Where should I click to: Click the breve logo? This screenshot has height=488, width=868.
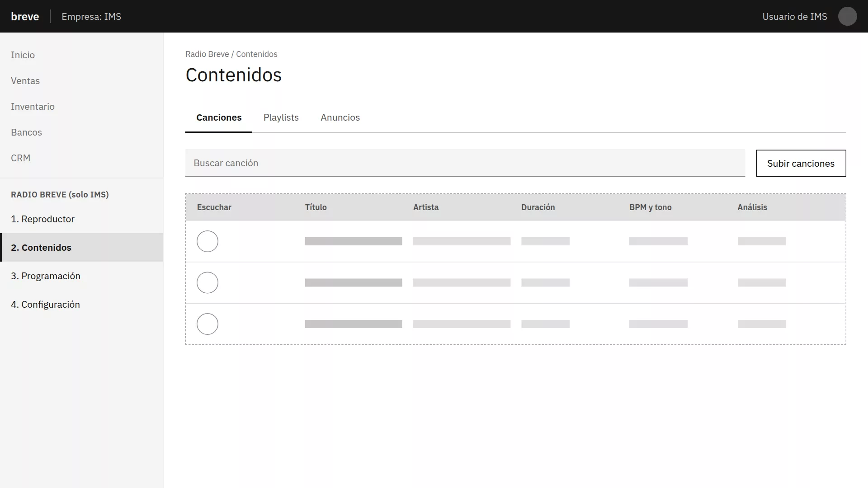25,17
